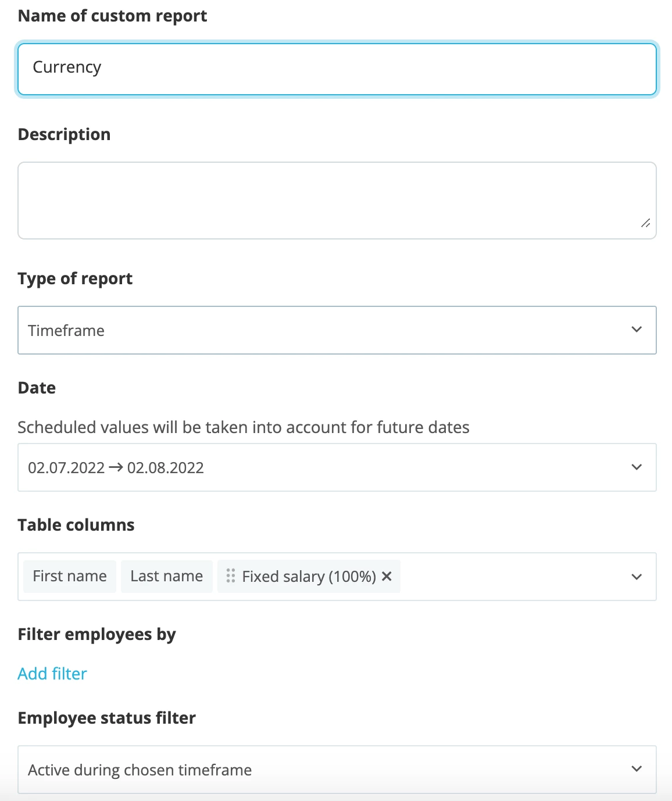Select the First name column tag
Image resolution: width=672 pixels, height=801 pixels.
coord(70,576)
